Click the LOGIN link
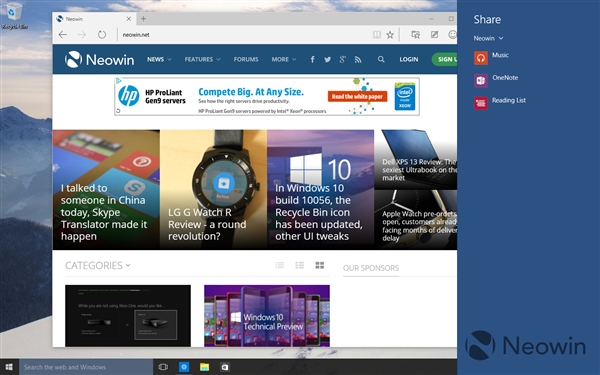This screenshot has width=600, height=375. tap(409, 59)
